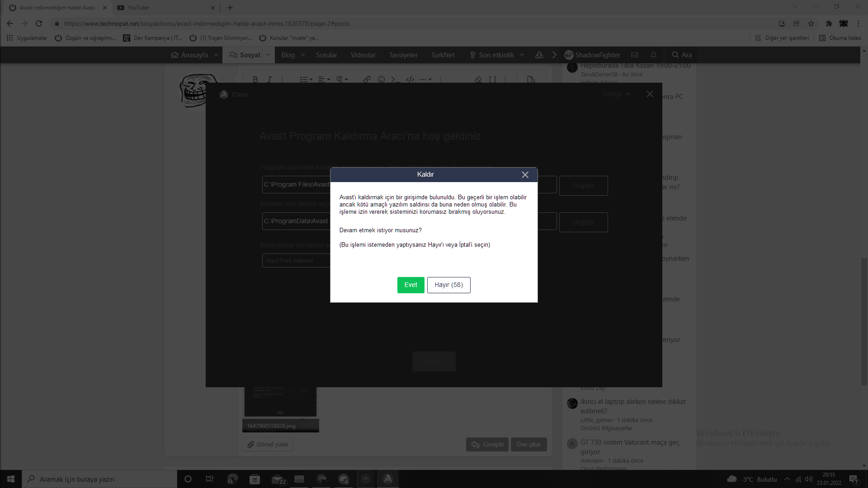Expand the Son etkinlik dropdown arrow
This screenshot has height=488, width=868.
[522, 55]
